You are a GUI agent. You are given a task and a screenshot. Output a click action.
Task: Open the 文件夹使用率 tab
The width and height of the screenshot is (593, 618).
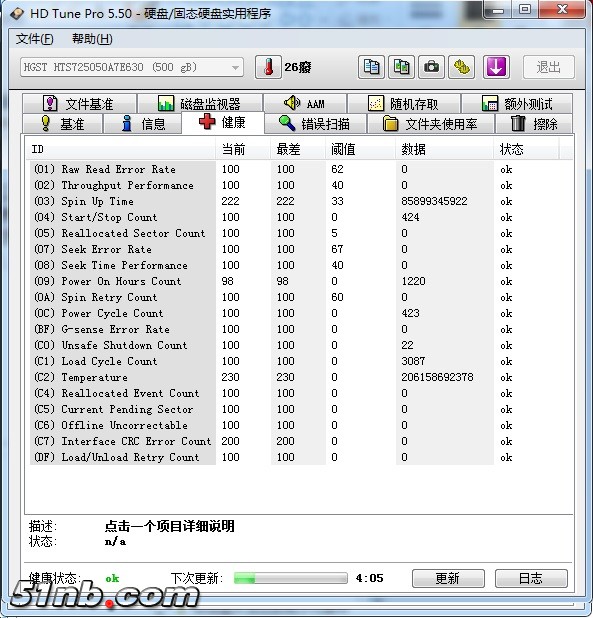(x=430, y=124)
